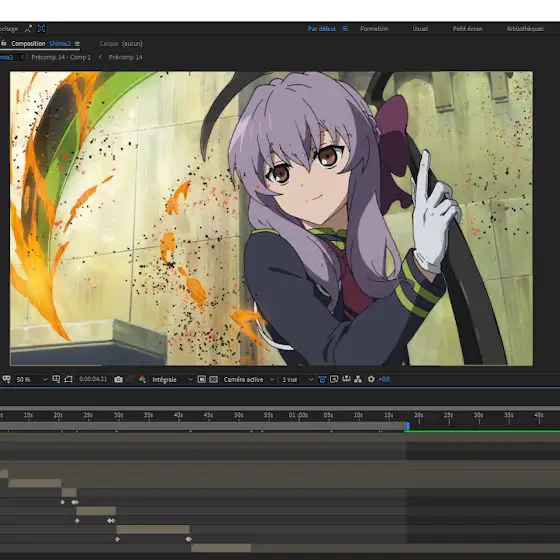Switch to the Petit écran workspace
Viewport: 560px width, 560px height.
[x=467, y=29]
